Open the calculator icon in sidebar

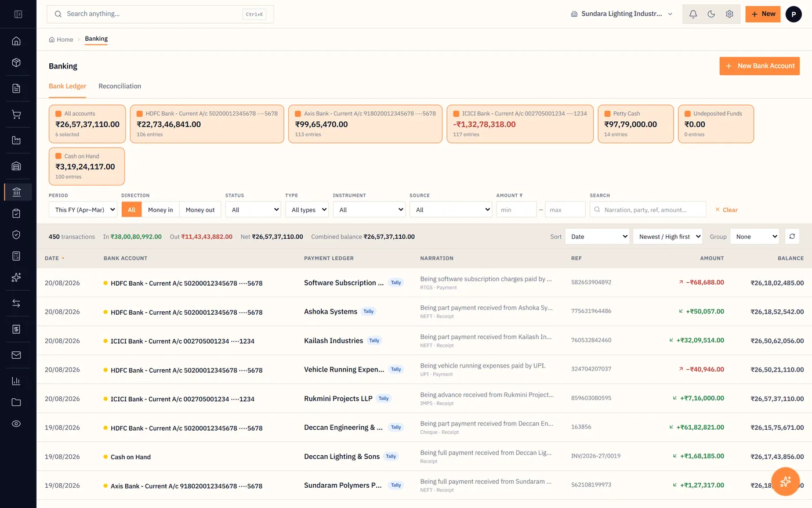16,256
